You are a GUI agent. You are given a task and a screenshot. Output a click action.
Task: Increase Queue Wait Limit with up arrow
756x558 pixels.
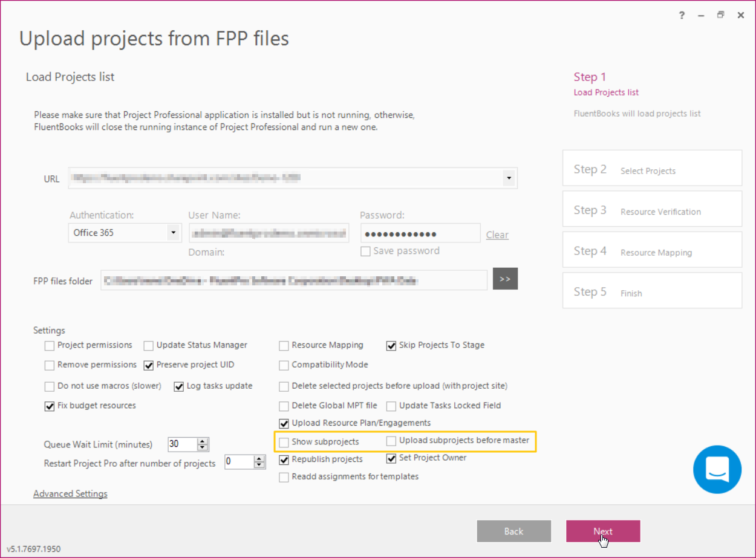(x=202, y=440)
